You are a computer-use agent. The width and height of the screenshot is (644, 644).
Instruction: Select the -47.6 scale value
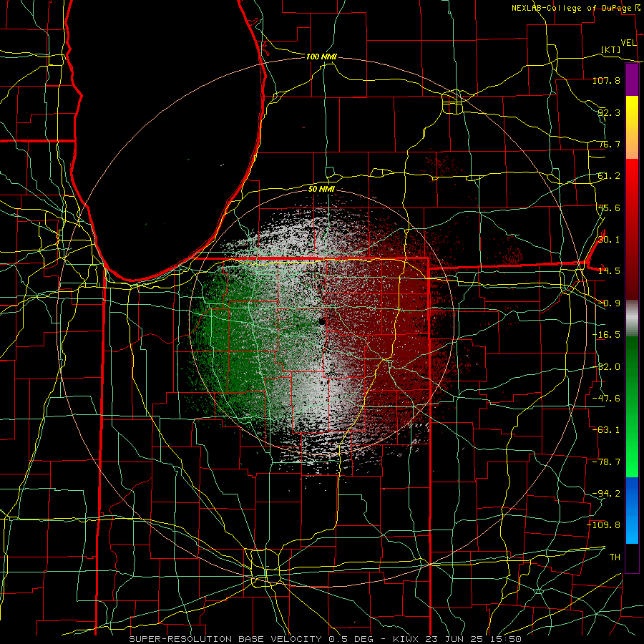606,399
